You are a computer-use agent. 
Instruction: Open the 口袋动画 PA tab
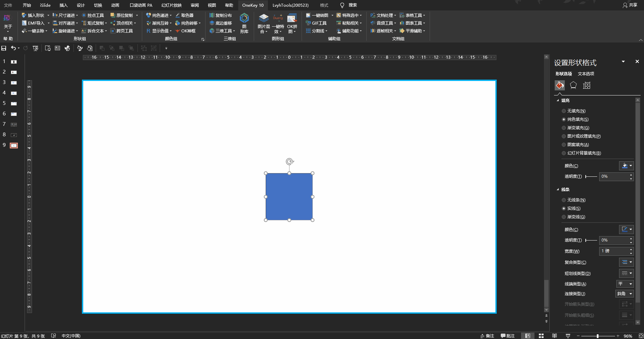pos(141,5)
